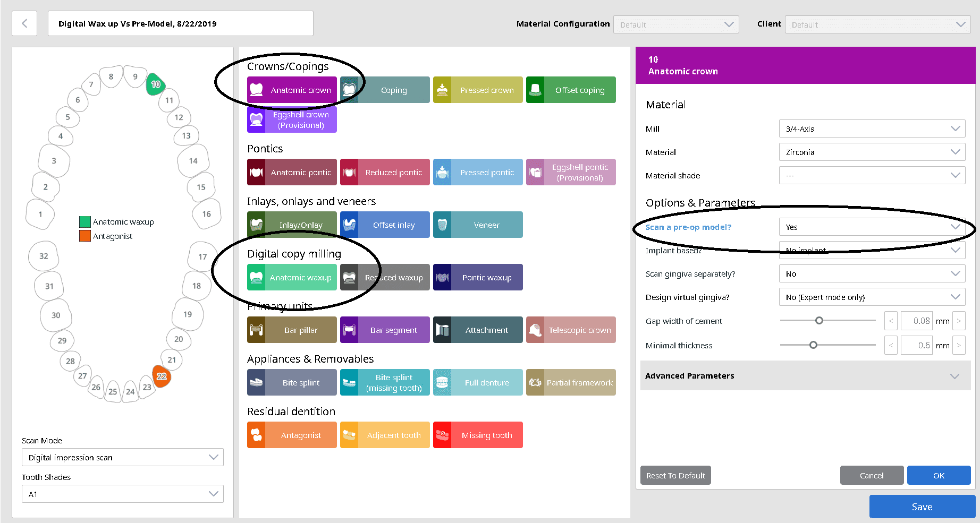Click the Save button
The image size is (980, 523).
[x=922, y=507]
